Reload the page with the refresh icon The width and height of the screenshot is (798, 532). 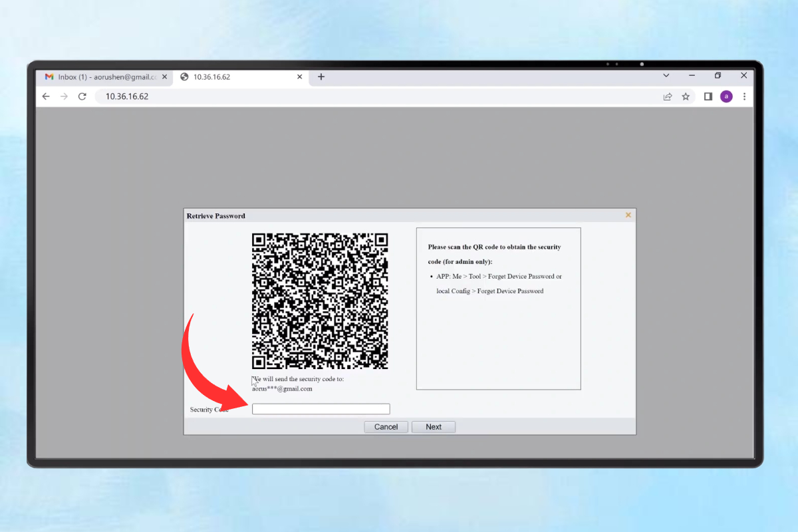(82, 96)
